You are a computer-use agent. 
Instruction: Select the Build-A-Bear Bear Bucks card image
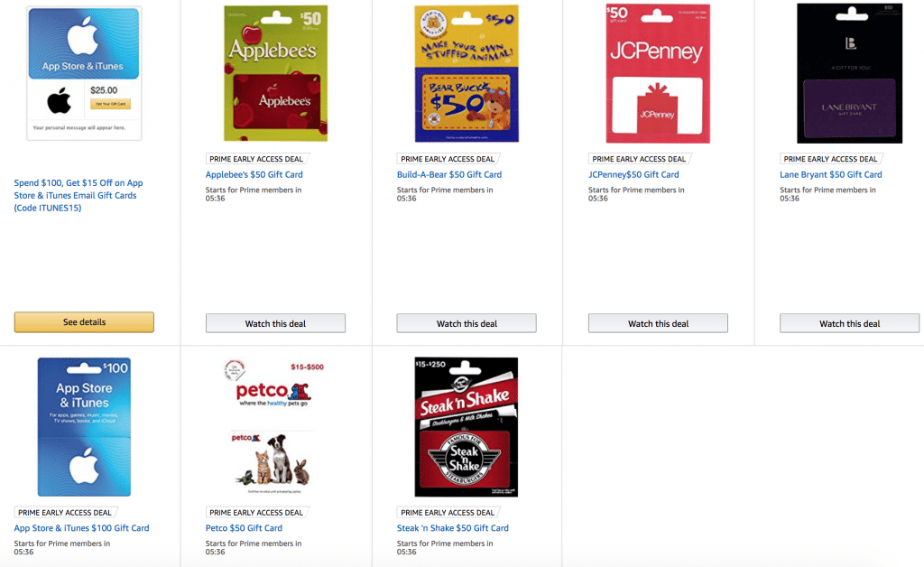467,73
